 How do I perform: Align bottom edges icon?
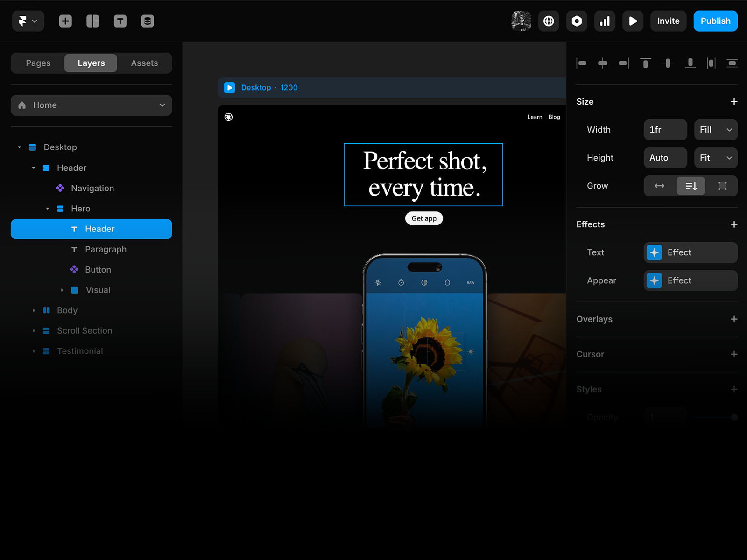[690, 63]
